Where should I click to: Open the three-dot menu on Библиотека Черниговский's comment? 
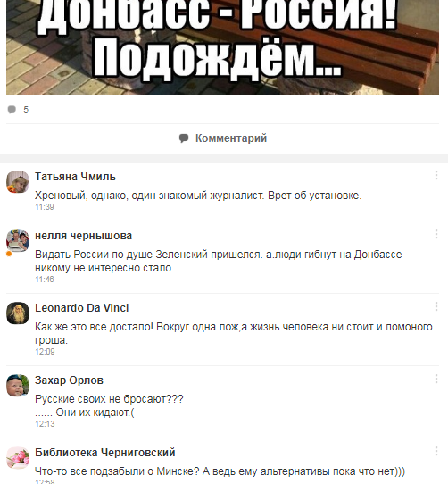(x=436, y=451)
